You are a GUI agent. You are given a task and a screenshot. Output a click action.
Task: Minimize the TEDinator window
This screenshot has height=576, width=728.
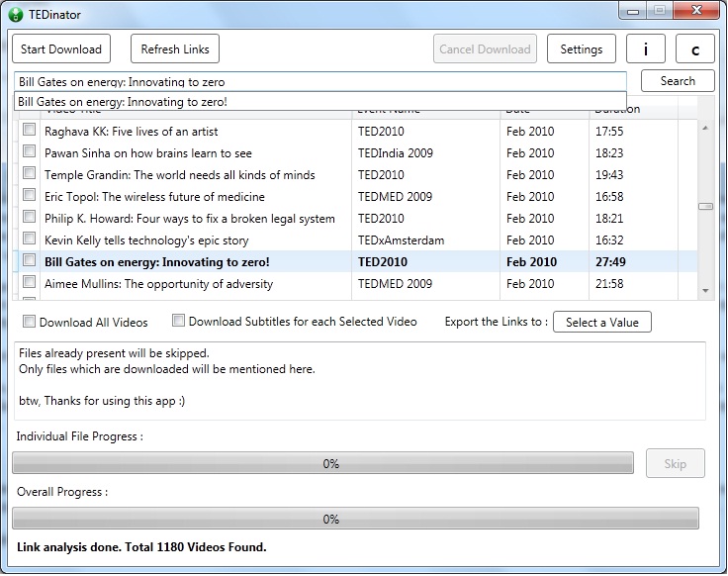633,11
